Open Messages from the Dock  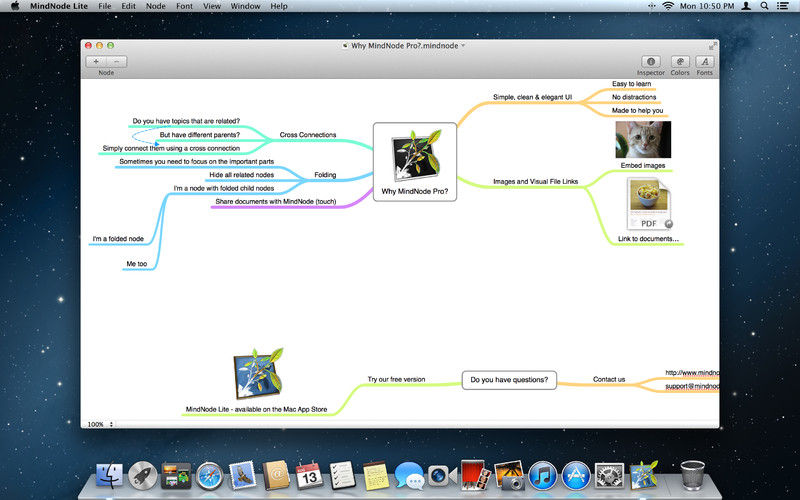pos(409,477)
